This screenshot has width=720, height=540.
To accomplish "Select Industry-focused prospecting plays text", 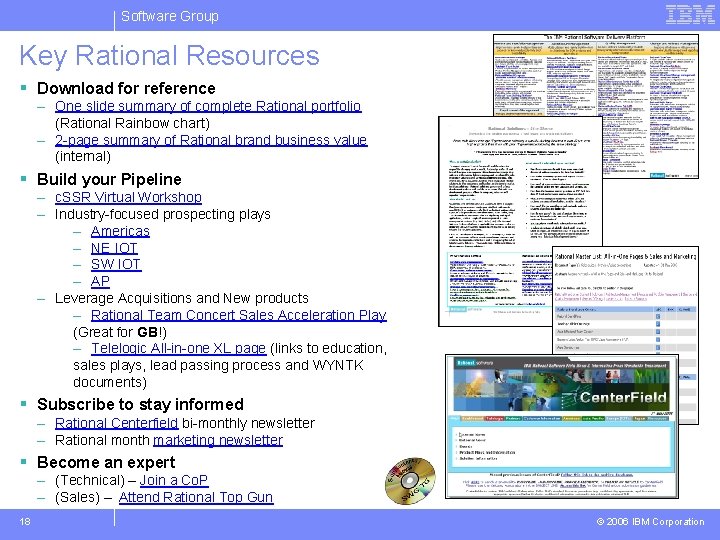I will click(x=163, y=214).
